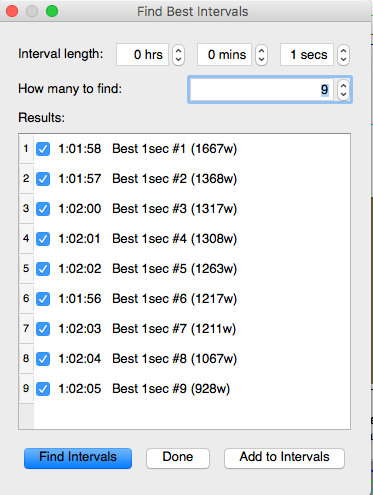
Task: Focus the How many to find field
Action: (x=263, y=90)
